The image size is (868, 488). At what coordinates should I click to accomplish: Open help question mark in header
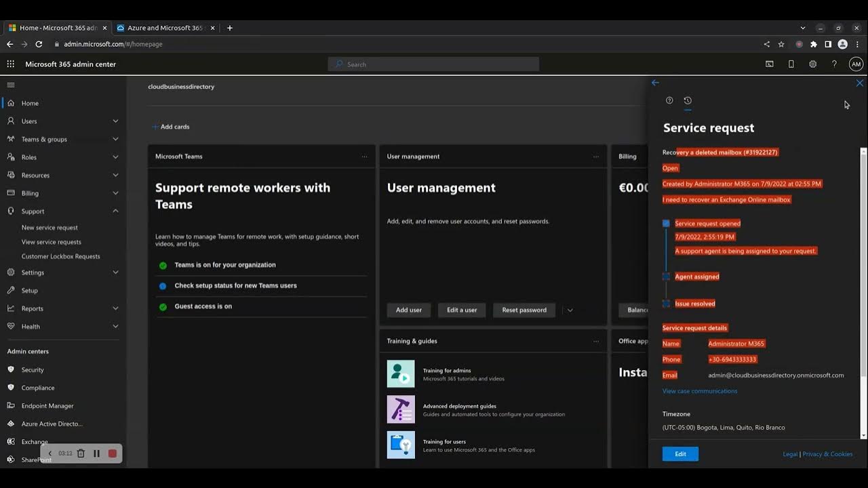click(x=834, y=64)
